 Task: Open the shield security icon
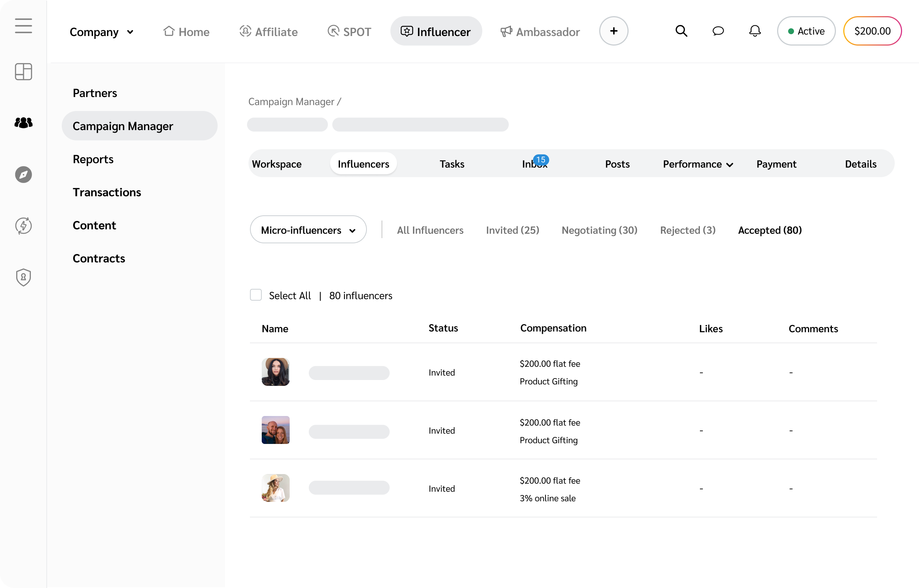pos(23,277)
